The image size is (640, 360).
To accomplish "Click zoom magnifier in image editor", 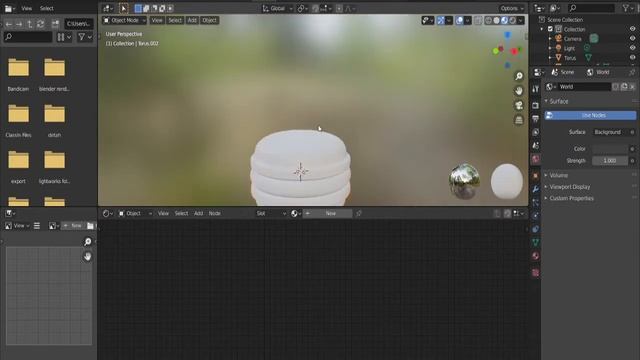I will pyautogui.click(x=87, y=242).
